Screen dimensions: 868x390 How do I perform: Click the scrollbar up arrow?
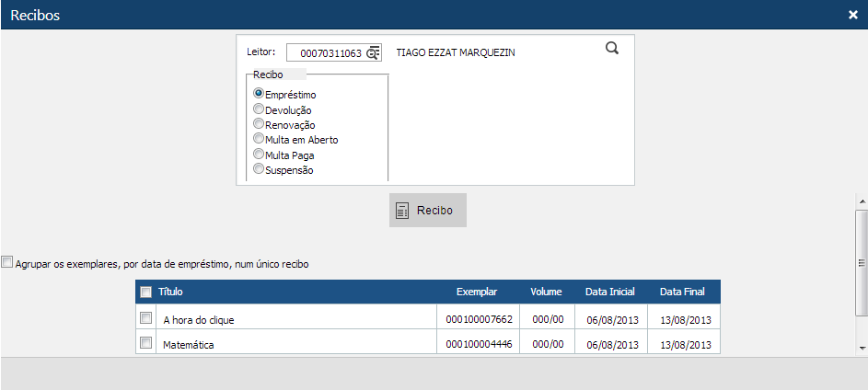pyautogui.click(x=862, y=201)
